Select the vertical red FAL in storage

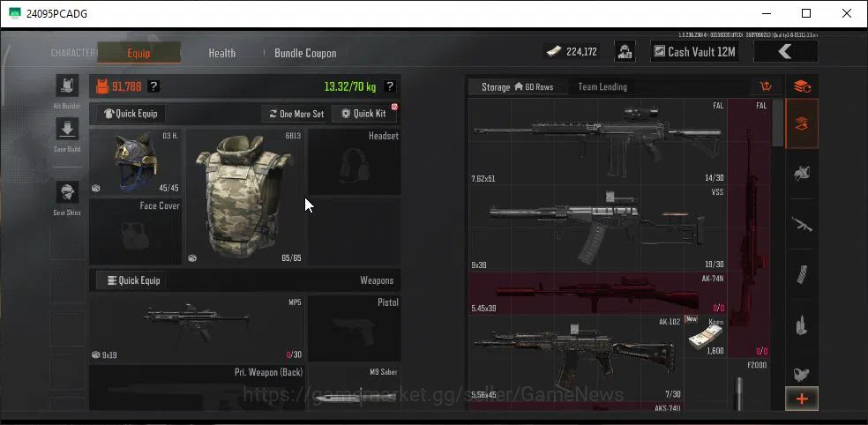[749, 228]
